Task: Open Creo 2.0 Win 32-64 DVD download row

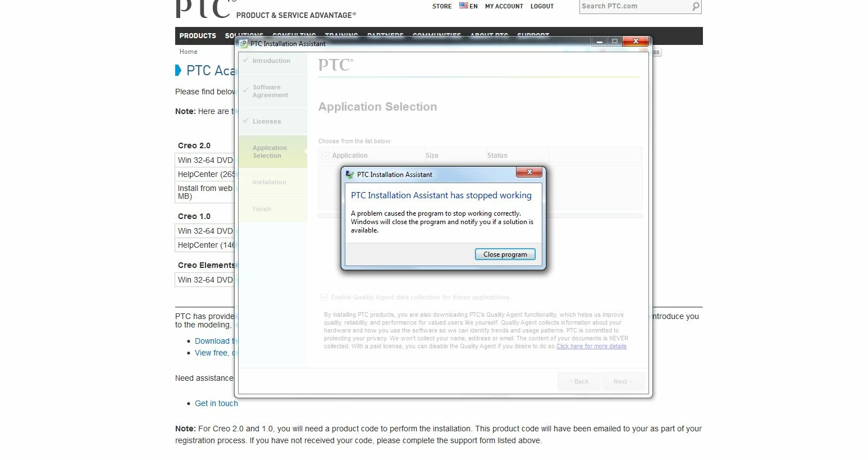Action: click(x=205, y=160)
